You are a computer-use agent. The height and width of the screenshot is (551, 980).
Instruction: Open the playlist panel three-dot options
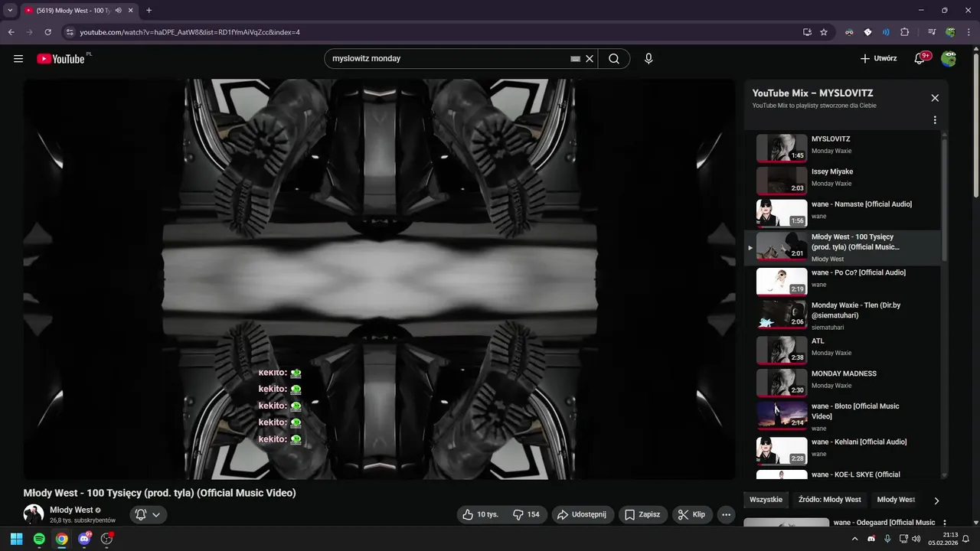tap(935, 120)
